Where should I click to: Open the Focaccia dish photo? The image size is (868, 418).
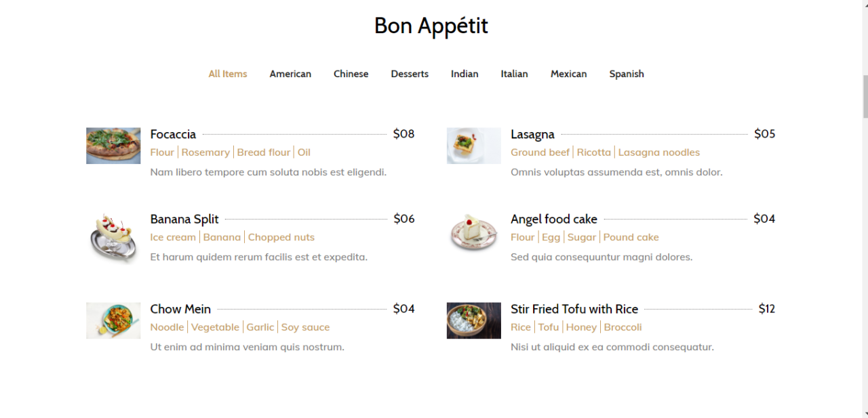(x=113, y=146)
